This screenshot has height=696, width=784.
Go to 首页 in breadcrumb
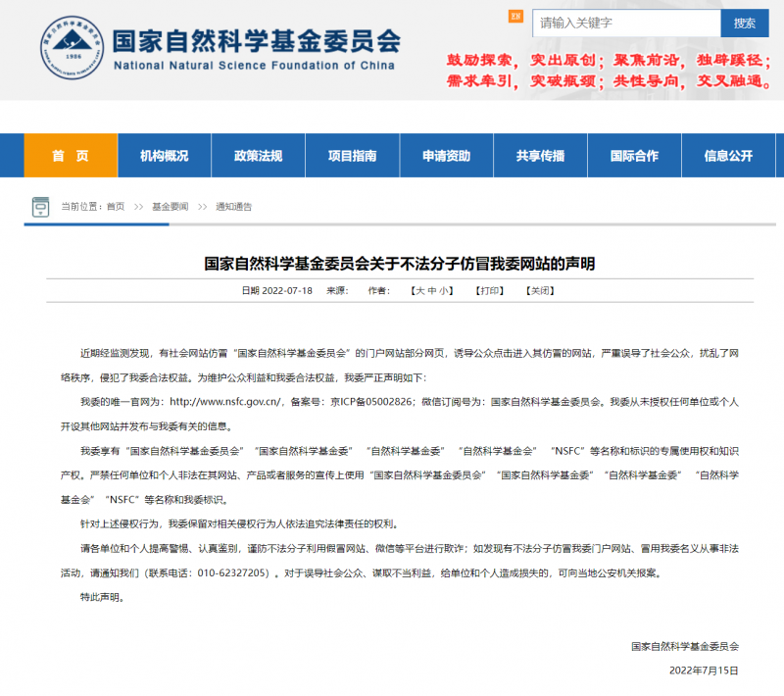116,207
